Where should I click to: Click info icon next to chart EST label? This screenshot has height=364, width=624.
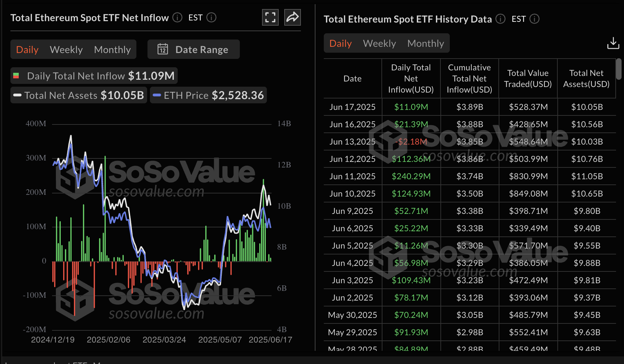211,17
